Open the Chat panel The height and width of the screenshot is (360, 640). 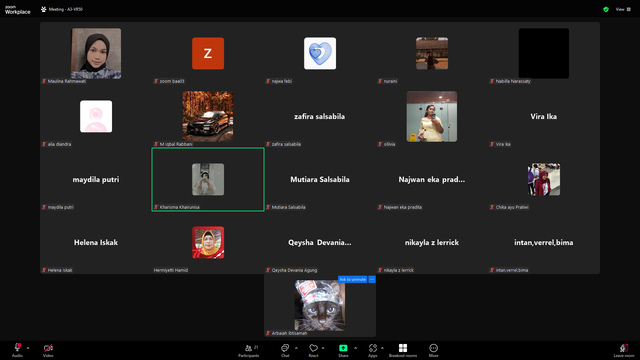tap(285, 350)
